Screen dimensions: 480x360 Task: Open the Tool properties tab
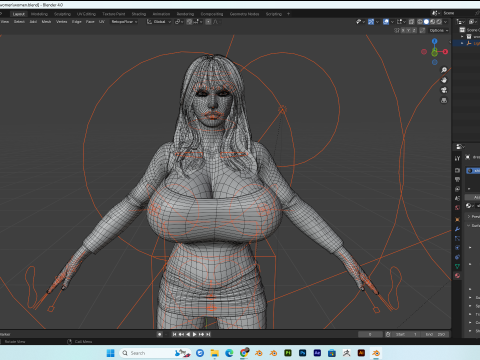457,159
